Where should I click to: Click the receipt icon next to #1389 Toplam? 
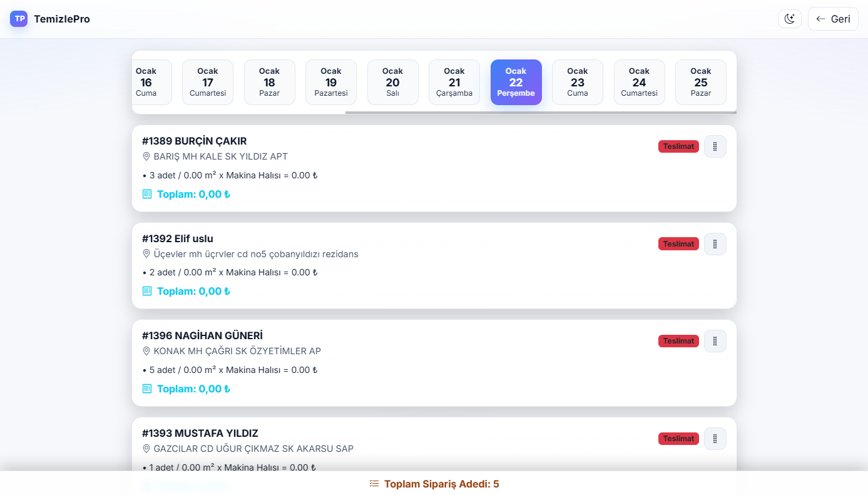click(147, 194)
